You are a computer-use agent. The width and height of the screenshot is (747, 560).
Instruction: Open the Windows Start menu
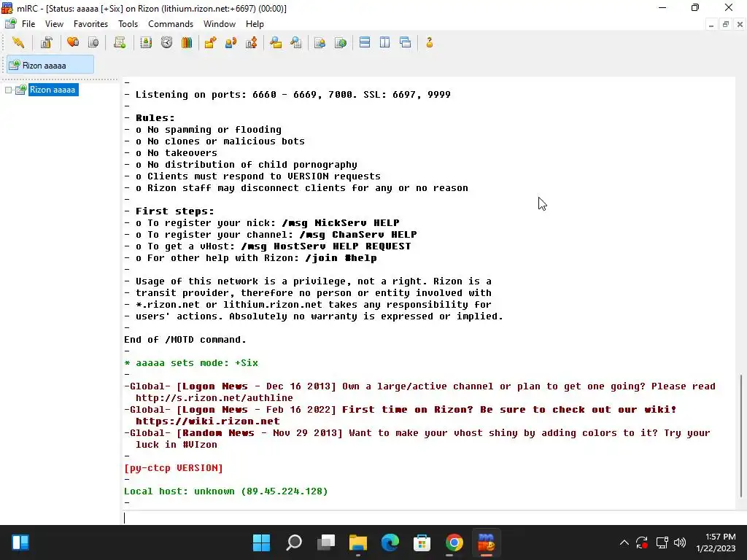(261, 542)
